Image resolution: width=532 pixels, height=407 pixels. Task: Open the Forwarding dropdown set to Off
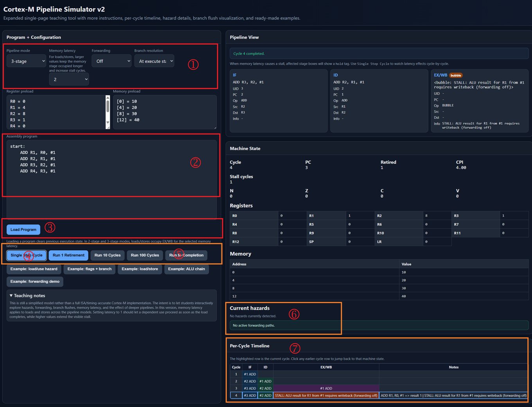[111, 61]
